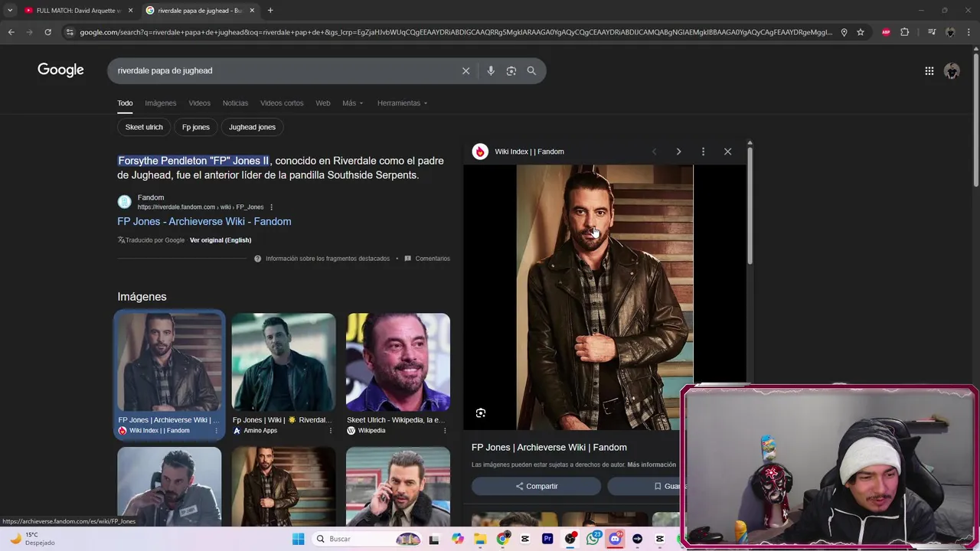980x551 pixels.
Task: Open the FP Jones Amino Apps thumbnail
Action: pyautogui.click(x=283, y=362)
